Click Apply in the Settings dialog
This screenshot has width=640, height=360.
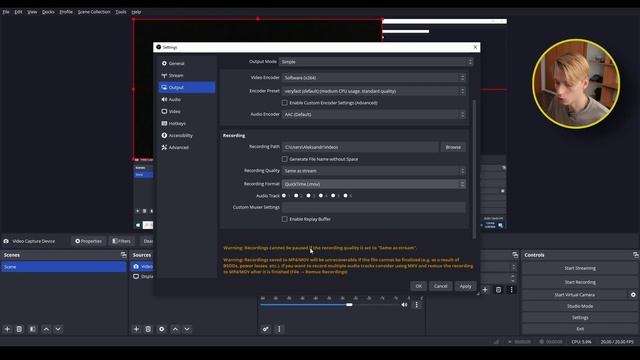(x=465, y=286)
